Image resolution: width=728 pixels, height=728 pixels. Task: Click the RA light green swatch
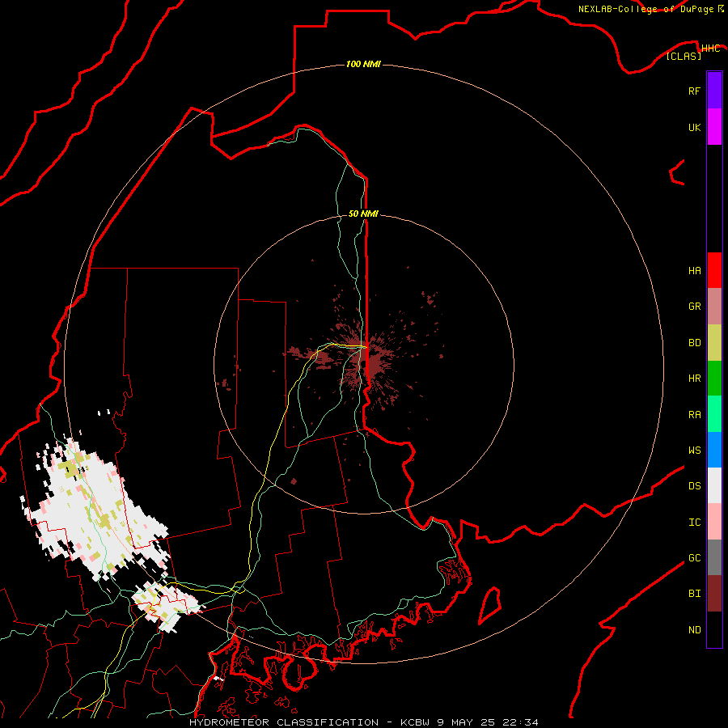(714, 414)
